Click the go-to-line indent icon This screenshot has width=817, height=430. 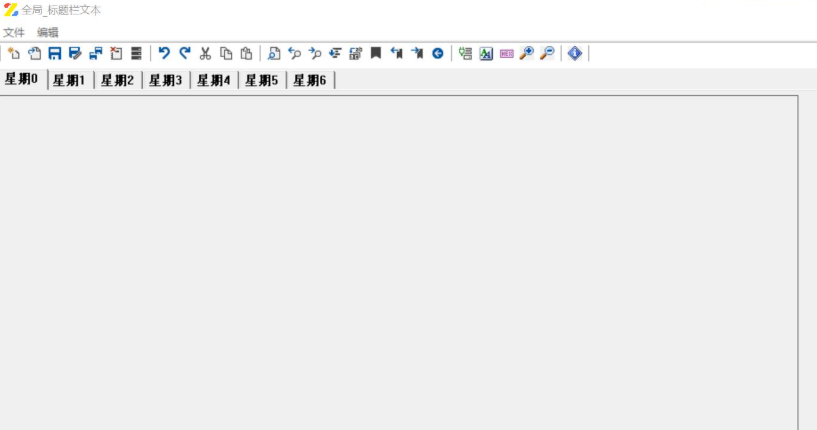point(335,53)
